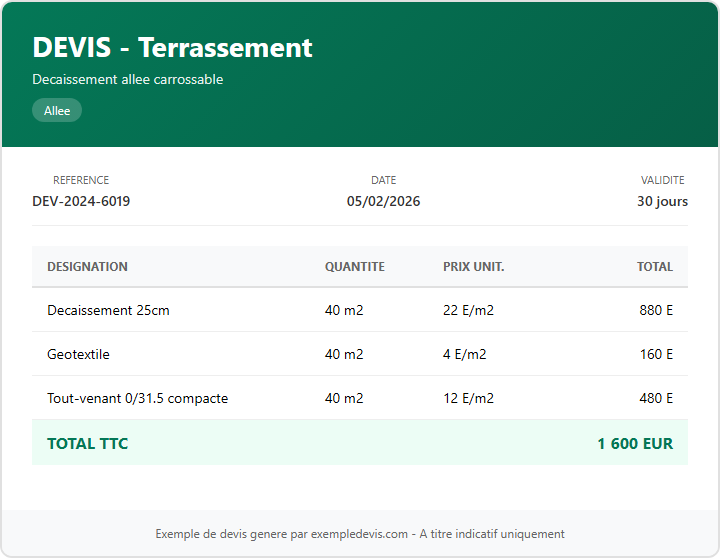Click the 160 E Geotextile total
This screenshot has height=558, width=720.
click(x=656, y=354)
